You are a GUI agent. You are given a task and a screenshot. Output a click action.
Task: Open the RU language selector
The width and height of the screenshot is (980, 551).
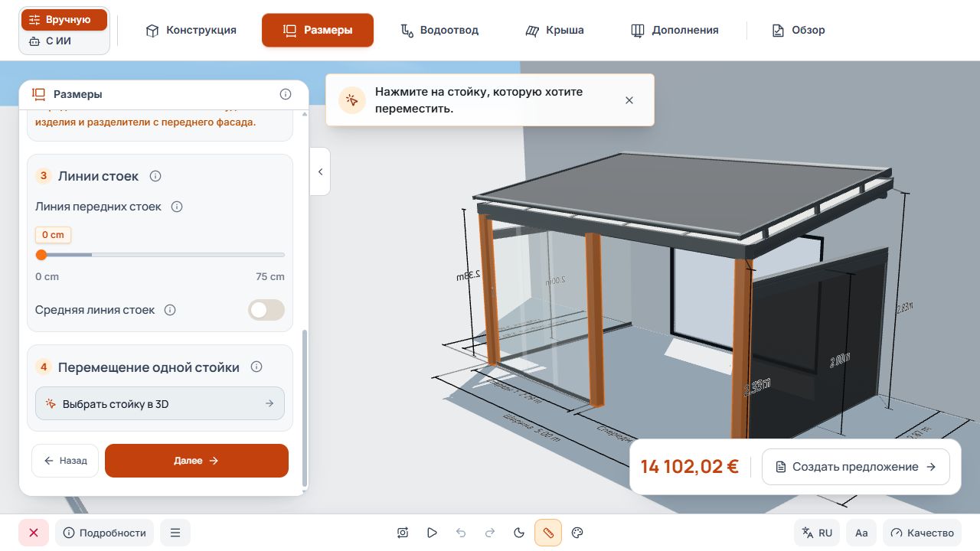point(817,533)
